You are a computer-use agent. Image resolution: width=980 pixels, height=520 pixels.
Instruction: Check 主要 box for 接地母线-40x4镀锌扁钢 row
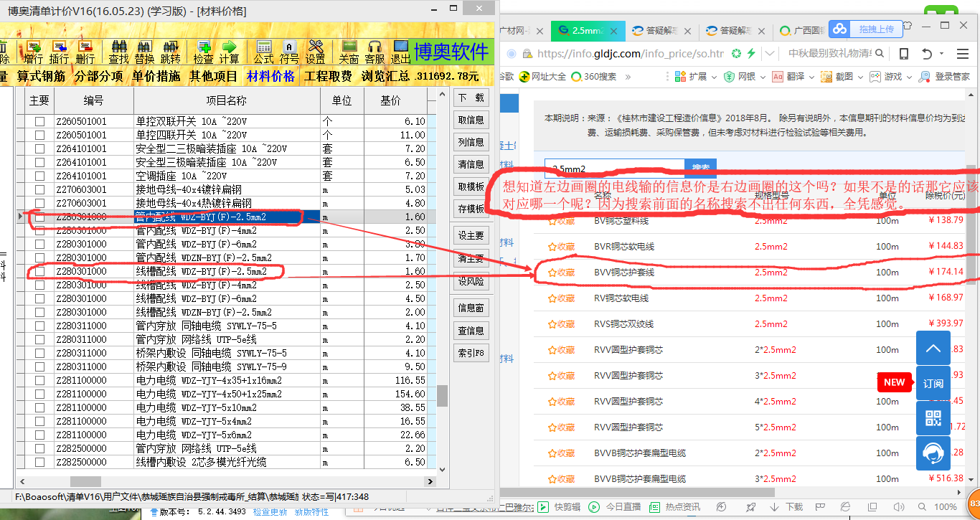click(x=40, y=190)
